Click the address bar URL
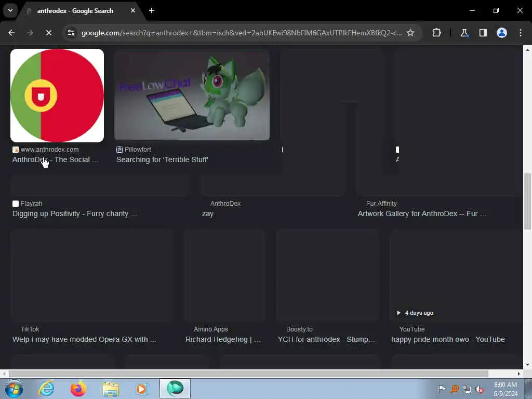The height and width of the screenshot is (399, 532). click(241, 33)
